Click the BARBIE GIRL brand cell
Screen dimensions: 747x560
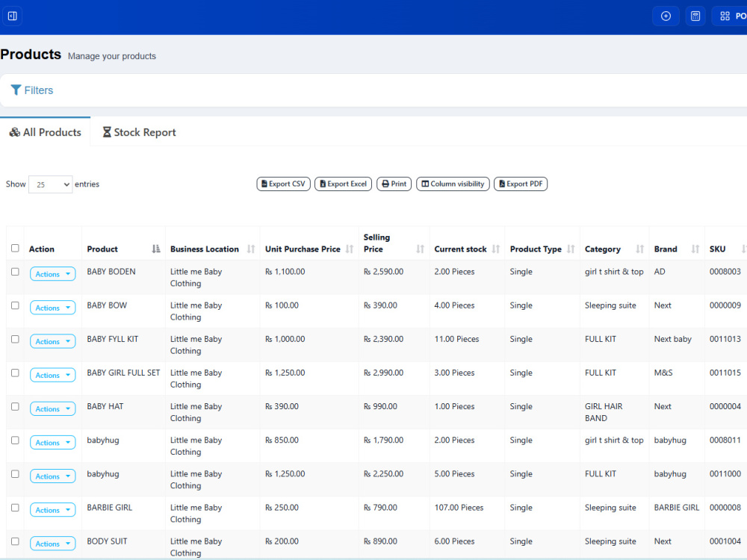pyautogui.click(x=677, y=508)
